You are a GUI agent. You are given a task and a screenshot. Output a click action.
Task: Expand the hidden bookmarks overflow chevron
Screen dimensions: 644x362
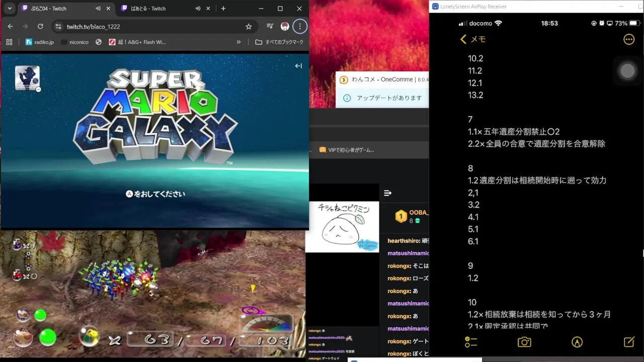point(238,42)
